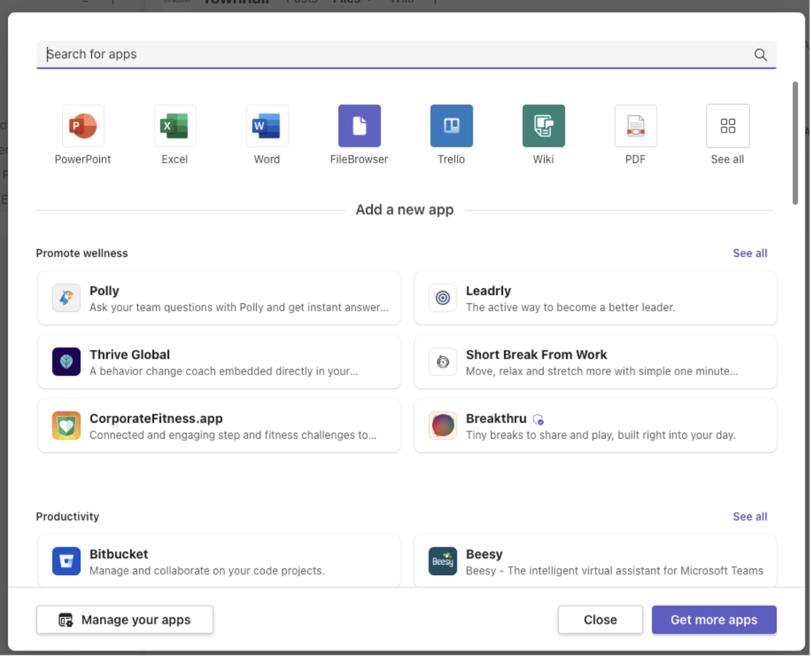
Task: Open Manage your apps
Action: coord(124,620)
